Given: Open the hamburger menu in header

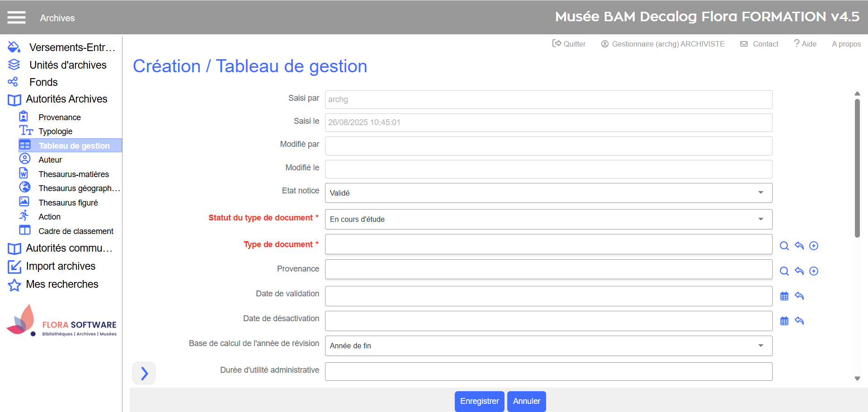Looking at the screenshot, I should pos(16,18).
